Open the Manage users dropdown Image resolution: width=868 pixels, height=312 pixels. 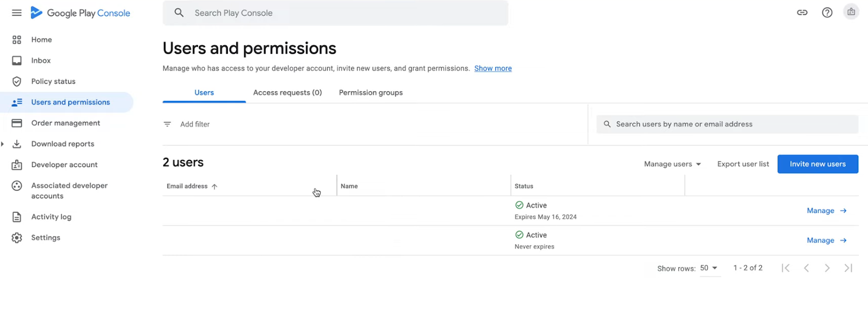(672, 164)
